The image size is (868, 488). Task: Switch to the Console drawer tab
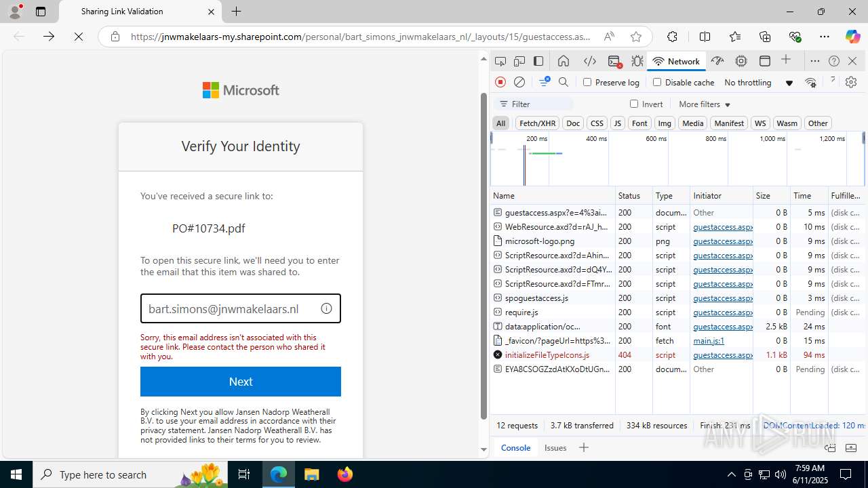pyautogui.click(x=515, y=447)
